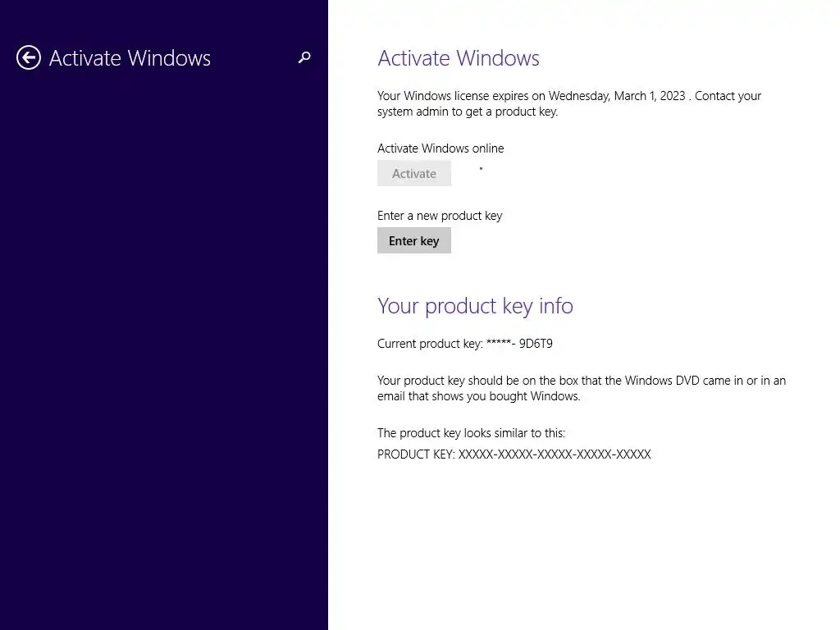Click the 'PRODUCT KEY:' label prefix
840x630 pixels.
pos(416,454)
